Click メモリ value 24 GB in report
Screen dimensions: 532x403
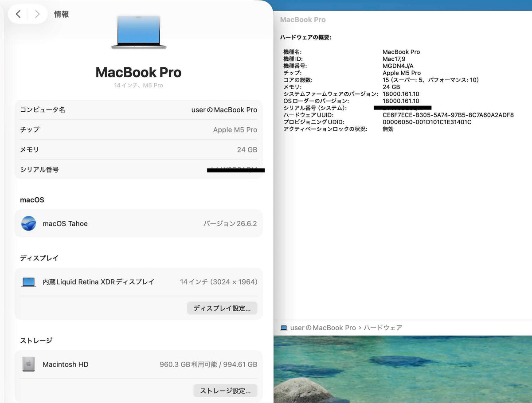pos(391,87)
